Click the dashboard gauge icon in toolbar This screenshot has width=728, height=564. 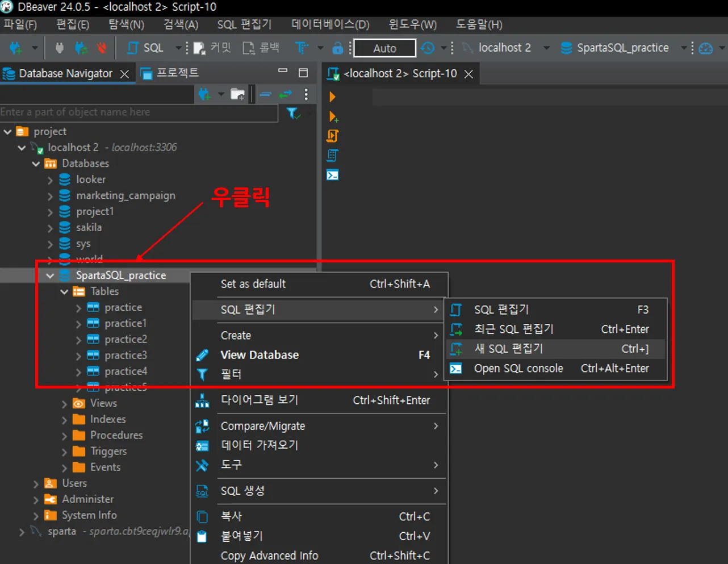[706, 48]
